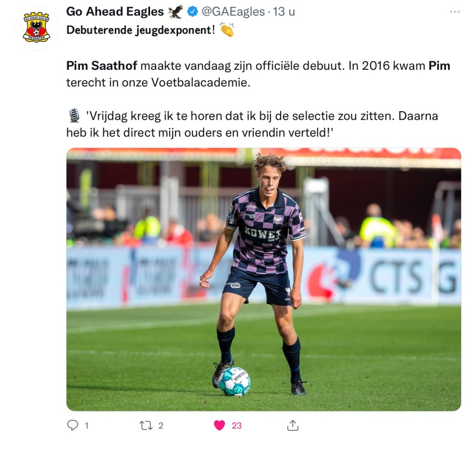Click the blue verified badge

click(x=192, y=12)
